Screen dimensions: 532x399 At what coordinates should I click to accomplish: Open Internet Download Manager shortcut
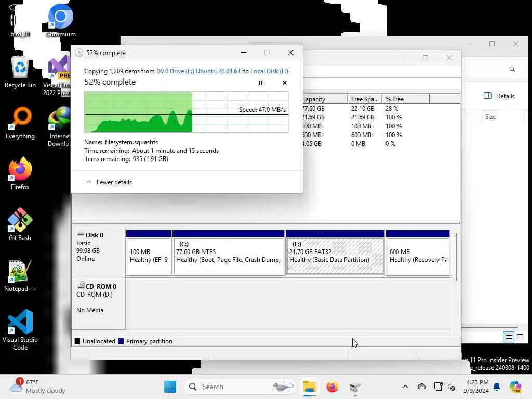(59, 126)
